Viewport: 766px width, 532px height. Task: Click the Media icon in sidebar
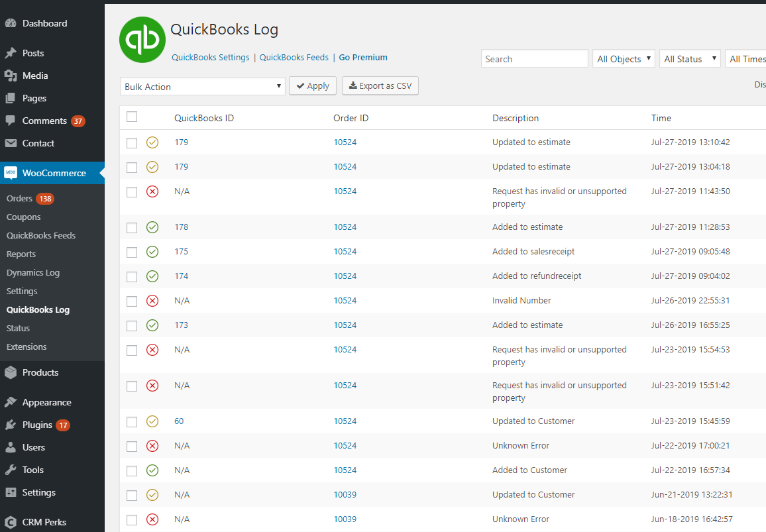coord(11,76)
